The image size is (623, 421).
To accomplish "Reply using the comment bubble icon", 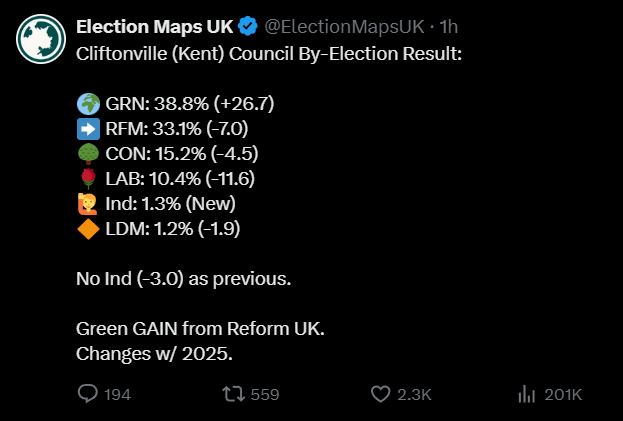I will [88, 395].
